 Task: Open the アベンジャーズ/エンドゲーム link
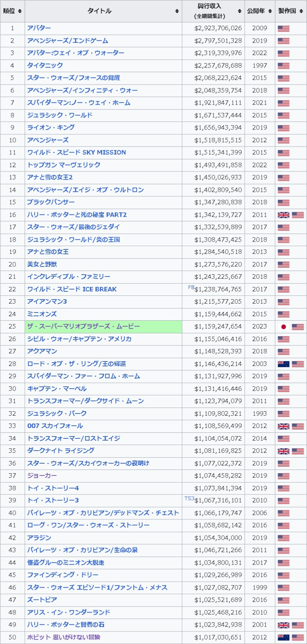pos(67,40)
